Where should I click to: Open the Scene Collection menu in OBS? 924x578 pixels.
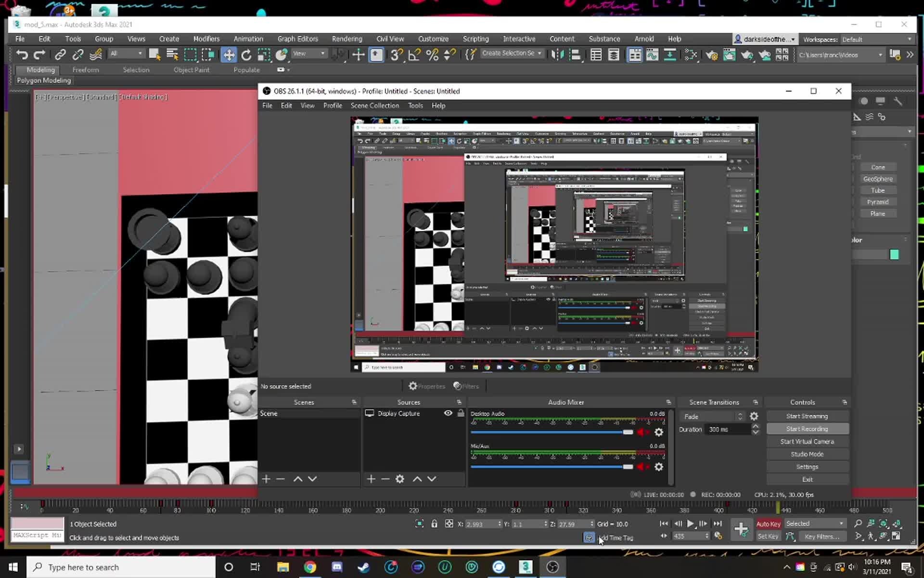[x=374, y=105]
